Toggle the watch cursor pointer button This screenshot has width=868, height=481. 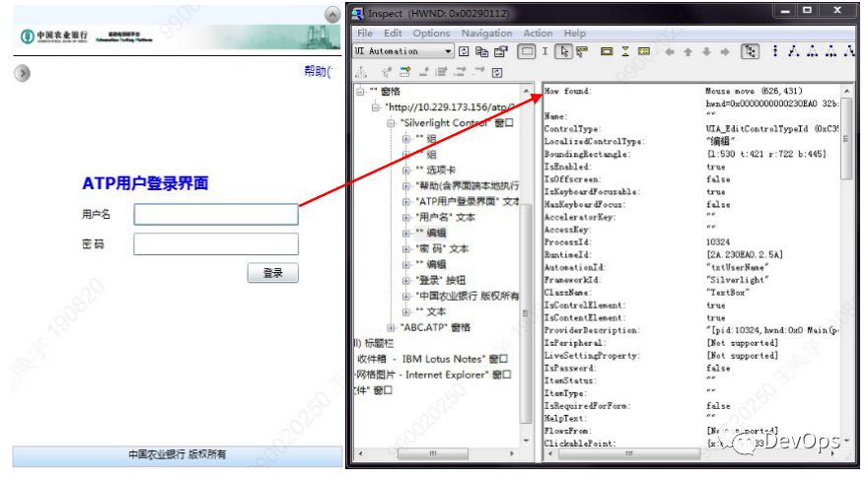tap(564, 51)
